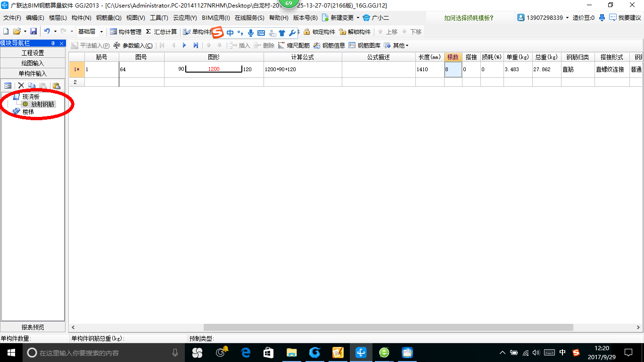Open 钢筋图库 library button

364,46
